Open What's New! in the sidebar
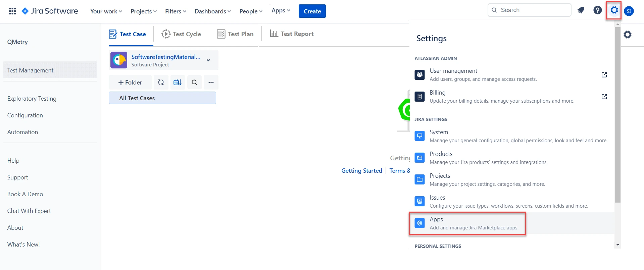This screenshot has width=644, height=270. tap(23, 244)
